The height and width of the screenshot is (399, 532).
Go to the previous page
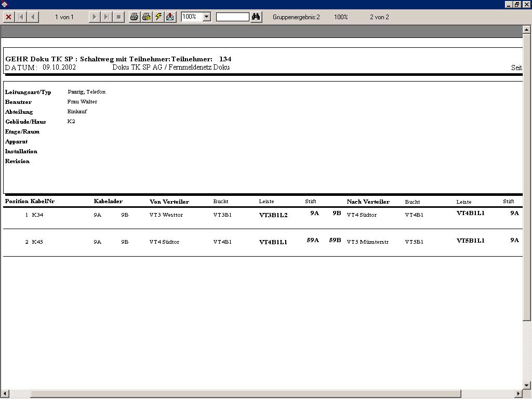[33, 17]
